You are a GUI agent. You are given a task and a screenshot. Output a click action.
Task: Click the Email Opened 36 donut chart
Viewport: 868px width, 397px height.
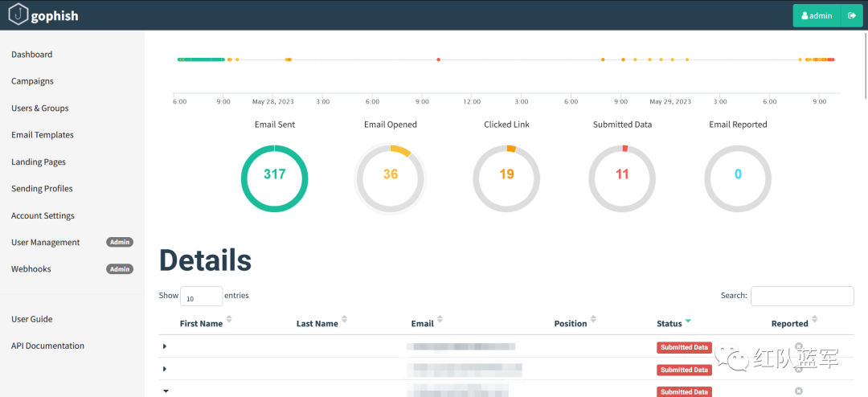(x=391, y=178)
